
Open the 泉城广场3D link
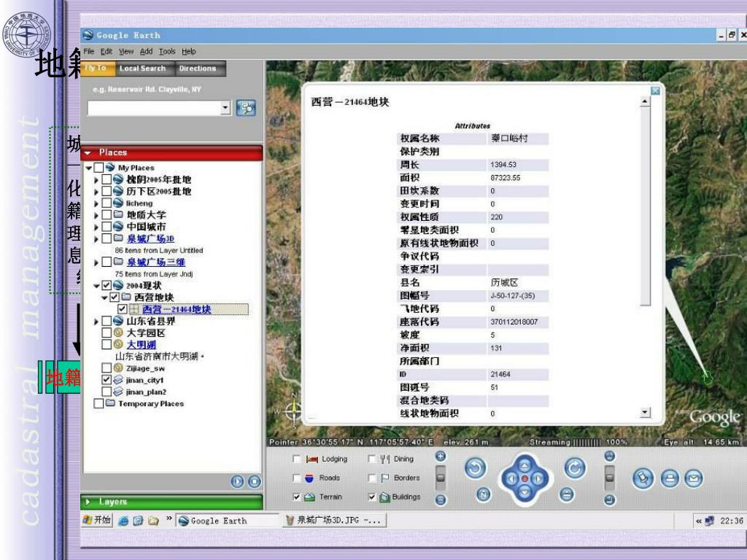[150, 238]
